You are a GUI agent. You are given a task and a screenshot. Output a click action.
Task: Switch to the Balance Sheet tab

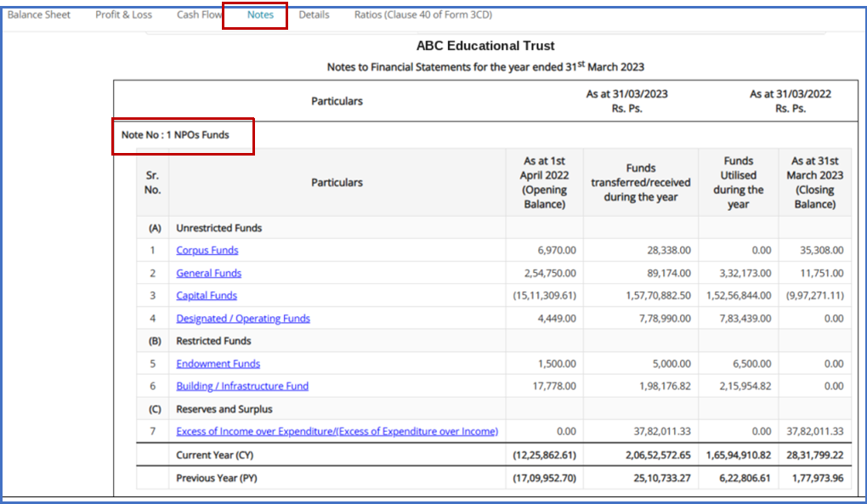pyautogui.click(x=39, y=15)
